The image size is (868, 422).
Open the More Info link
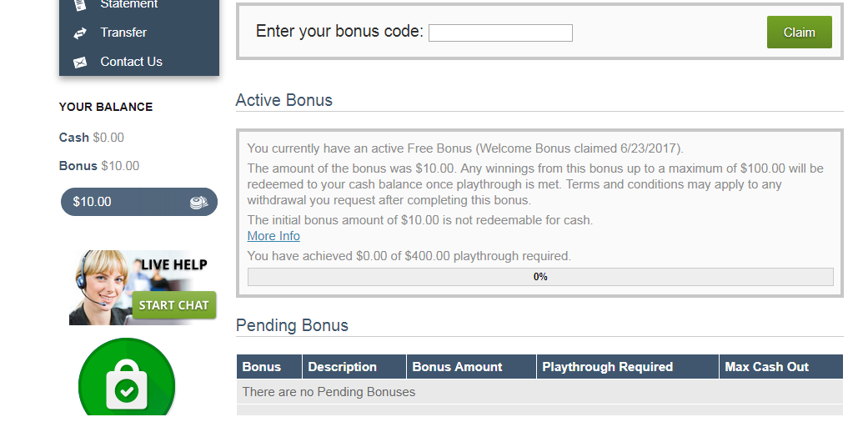click(x=273, y=236)
